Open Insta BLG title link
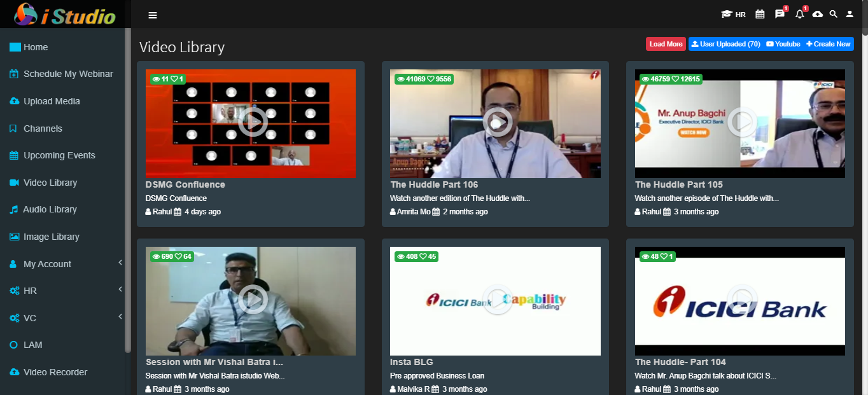The image size is (868, 395). [412, 362]
